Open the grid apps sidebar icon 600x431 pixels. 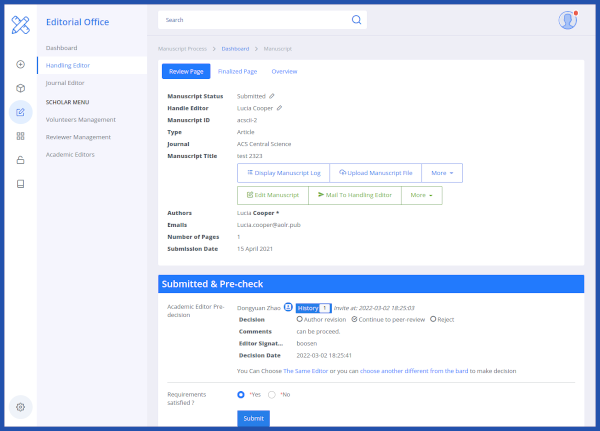tap(20, 136)
